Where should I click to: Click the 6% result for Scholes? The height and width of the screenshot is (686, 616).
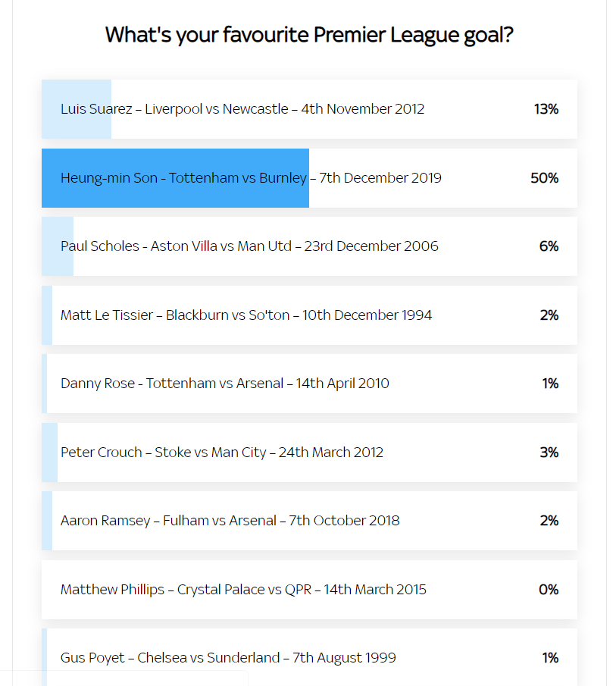pos(549,246)
